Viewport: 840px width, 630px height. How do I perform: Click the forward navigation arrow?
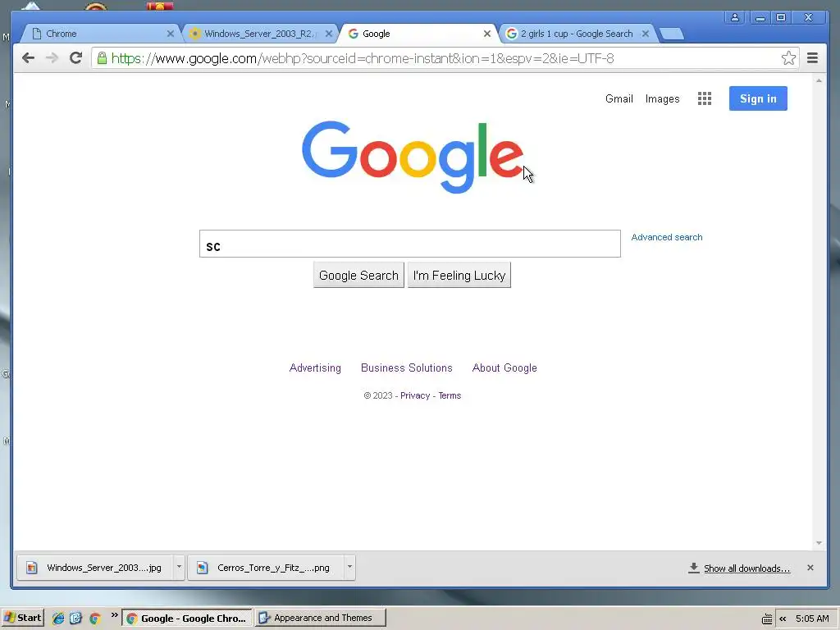point(52,58)
